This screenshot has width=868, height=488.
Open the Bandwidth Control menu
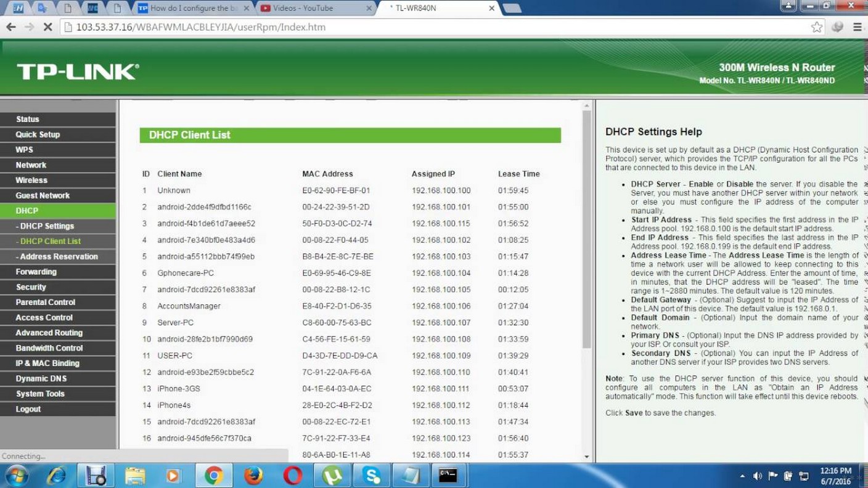pos(57,348)
